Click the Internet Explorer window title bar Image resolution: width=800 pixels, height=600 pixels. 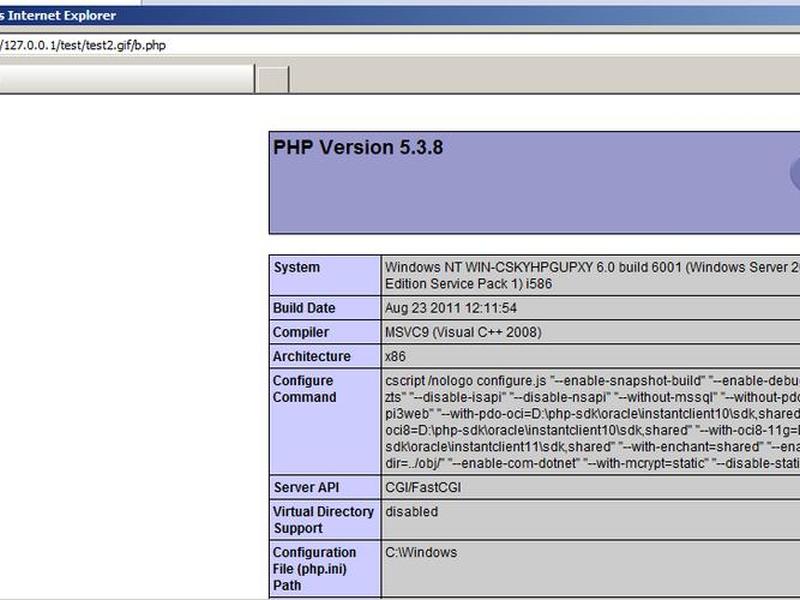click(400, 16)
